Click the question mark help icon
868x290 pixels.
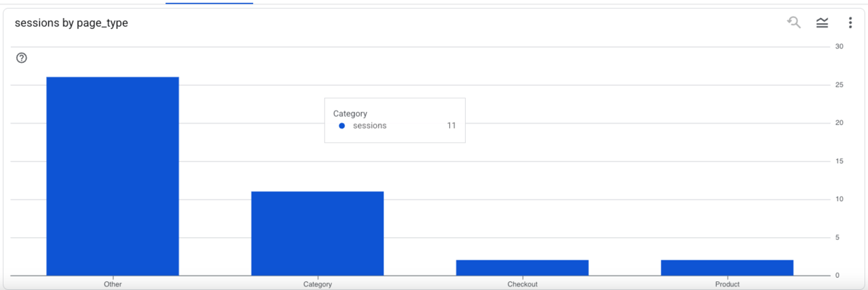(x=22, y=58)
